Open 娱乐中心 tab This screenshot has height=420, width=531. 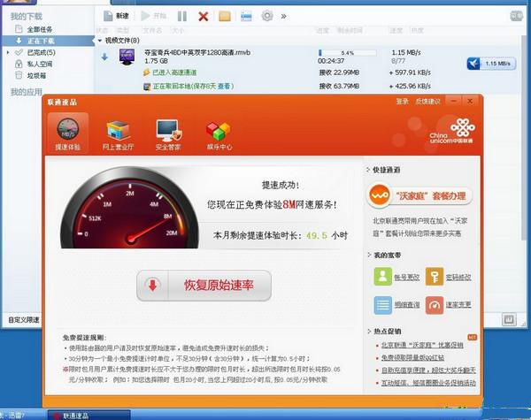coord(219,135)
